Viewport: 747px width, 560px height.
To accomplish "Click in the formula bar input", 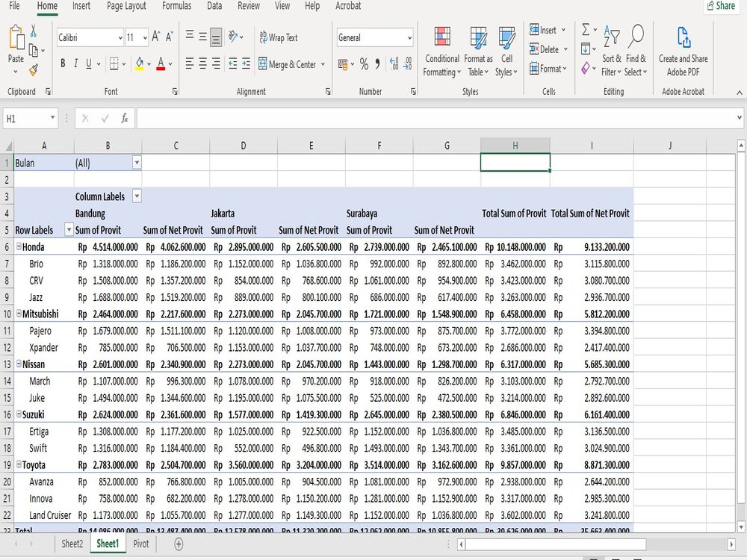I will click(x=436, y=118).
